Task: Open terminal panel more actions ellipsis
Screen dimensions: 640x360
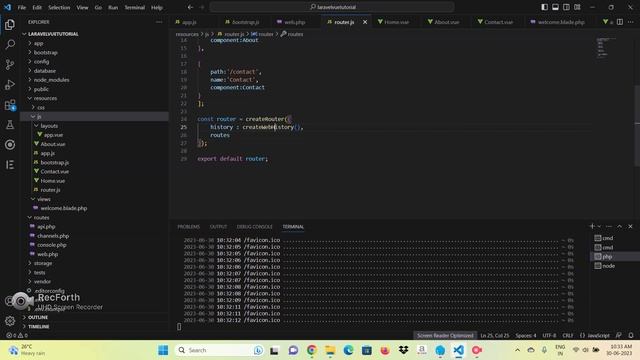Action: [609, 226]
